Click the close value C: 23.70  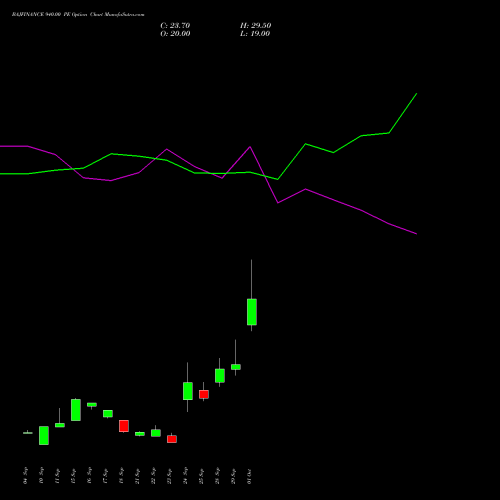pyautogui.click(x=175, y=26)
